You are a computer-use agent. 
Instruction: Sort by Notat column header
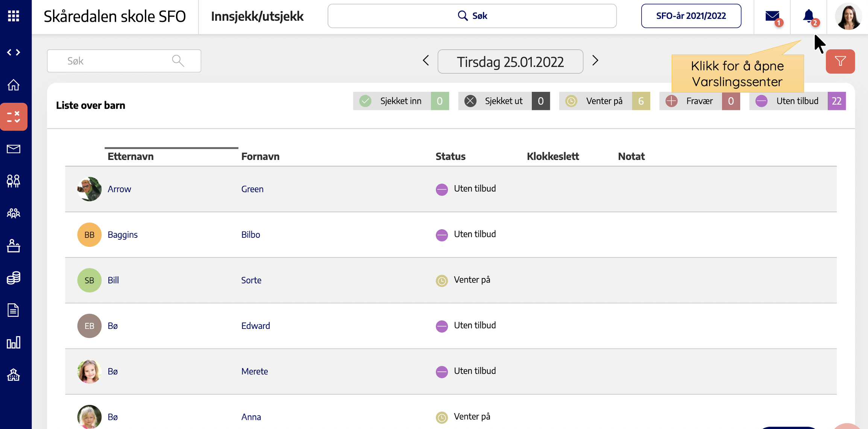click(x=631, y=157)
